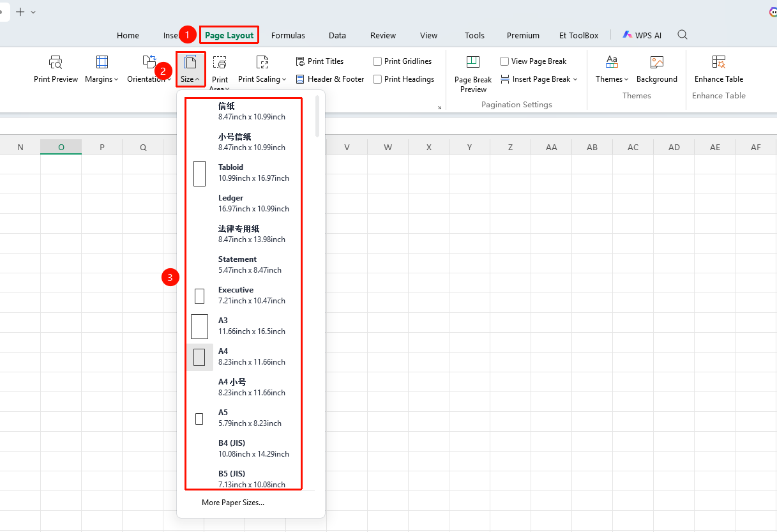Open the Et ToolBox tab
This screenshot has width=777, height=532.
pyautogui.click(x=579, y=35)
